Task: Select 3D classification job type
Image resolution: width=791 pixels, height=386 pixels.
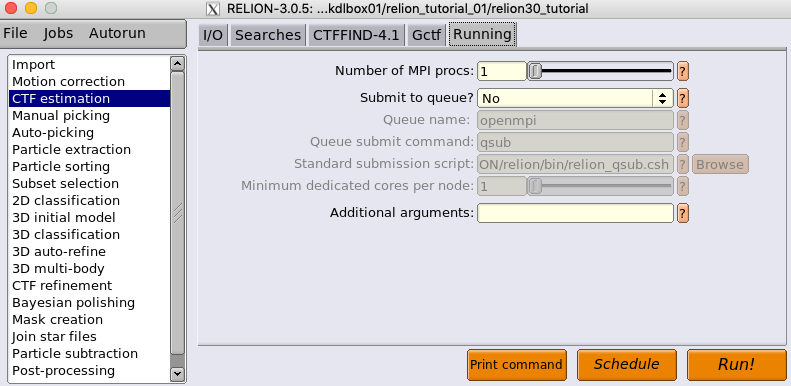Action: tap(89, 235)
